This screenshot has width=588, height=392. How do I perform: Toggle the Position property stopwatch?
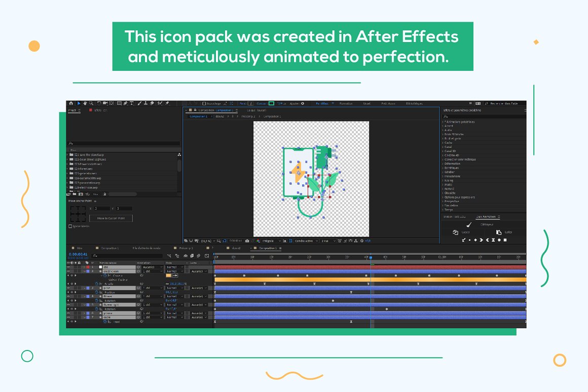(x=97, y=292)
